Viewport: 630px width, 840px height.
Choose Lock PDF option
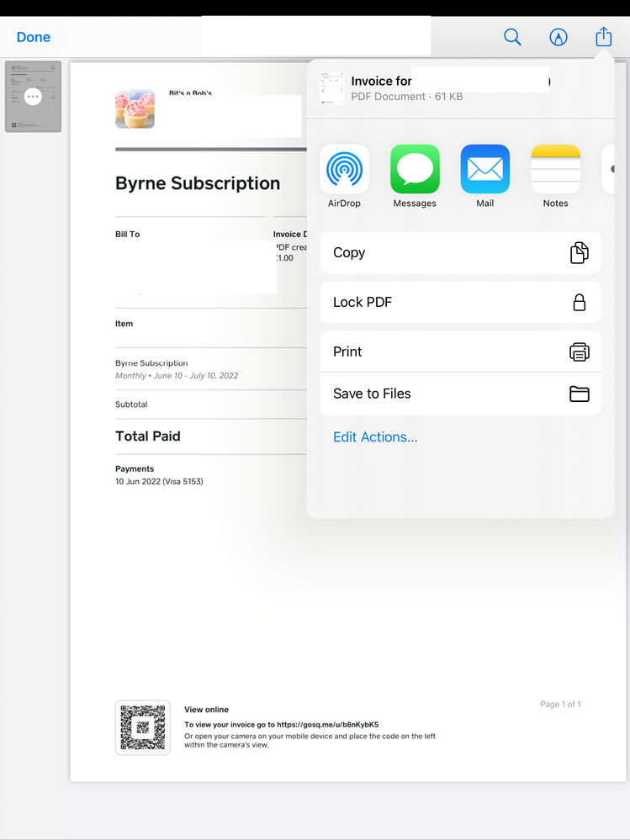pos(460,302)
